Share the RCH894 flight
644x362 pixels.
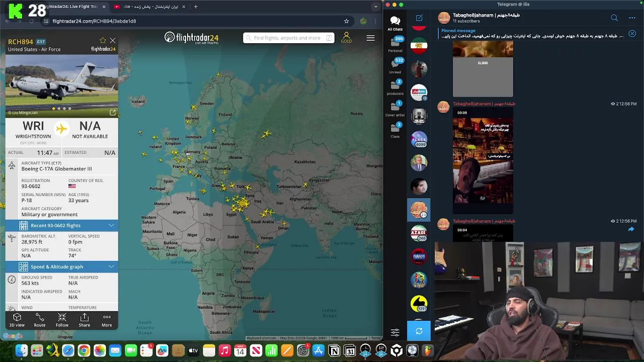(x=85, y=320)
